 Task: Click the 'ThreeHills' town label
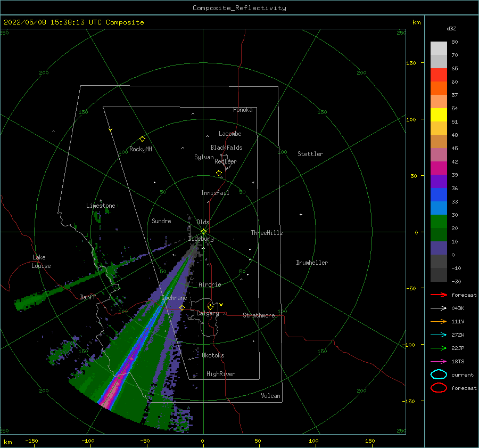tap(267, 233)
